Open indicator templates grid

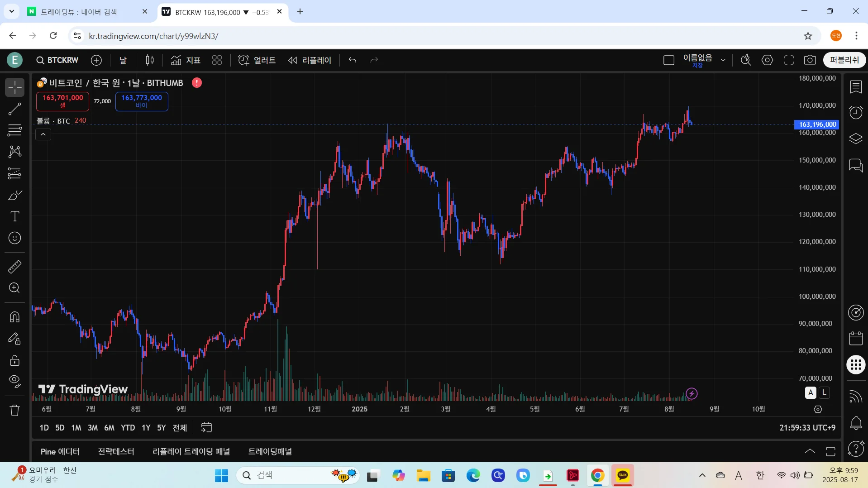pyautogui.click(x=217, y=60)
